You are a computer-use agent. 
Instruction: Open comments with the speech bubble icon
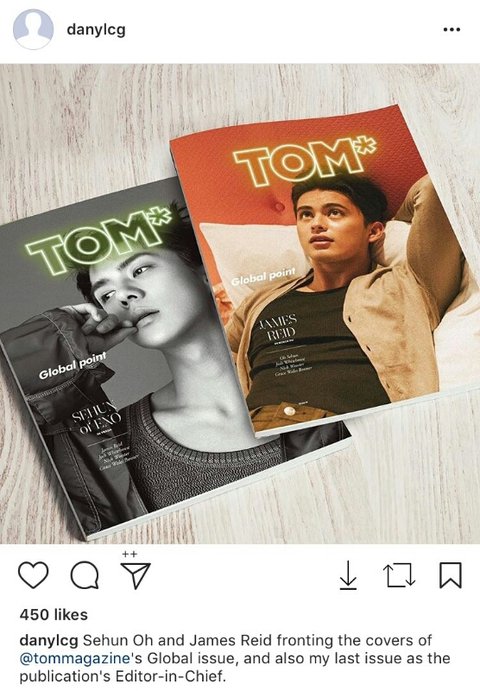point(85,575)
